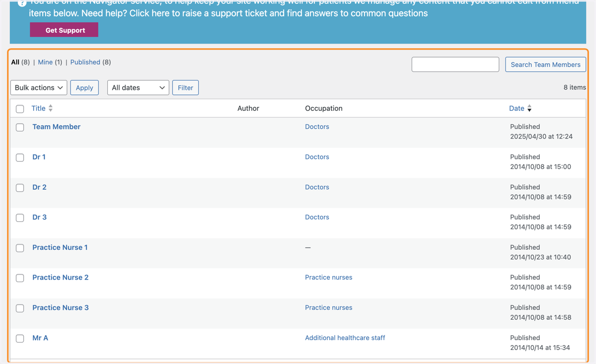Select the Dr 3 row checkbox

[20, 218]
